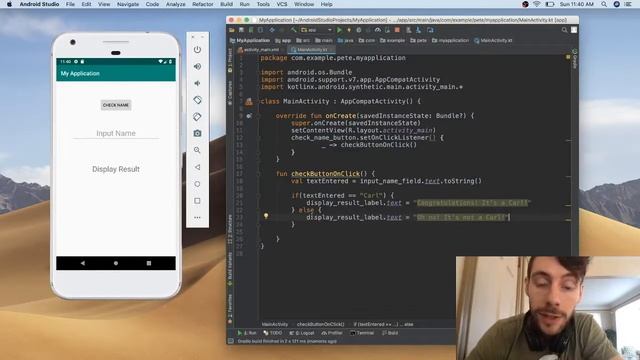Take an emulator screenshot with camera icon
The image size is (640, 360).
click(198, 133)
